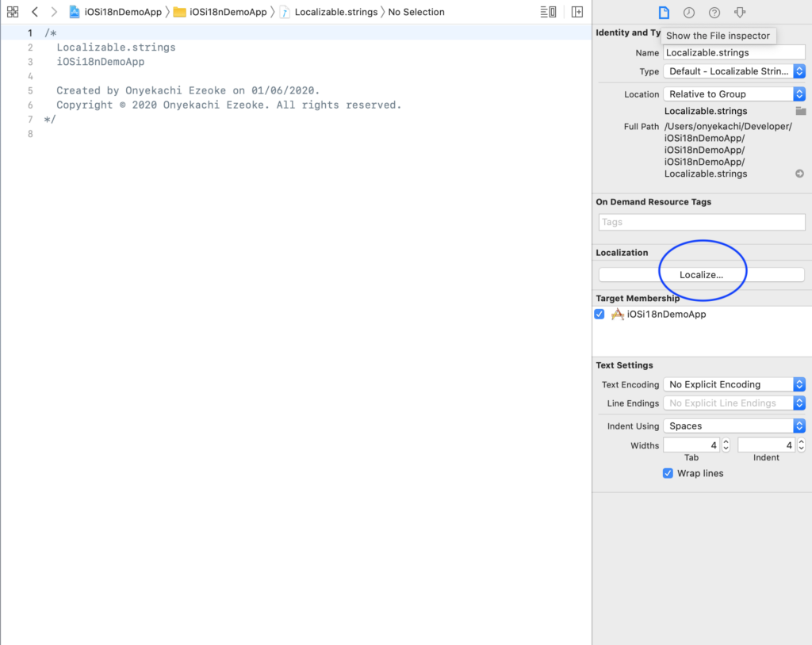Image resolution: width=812 pixels, height=645 pixels.
Task: Add an editor on the right
Action: click(x=577, y=12)
